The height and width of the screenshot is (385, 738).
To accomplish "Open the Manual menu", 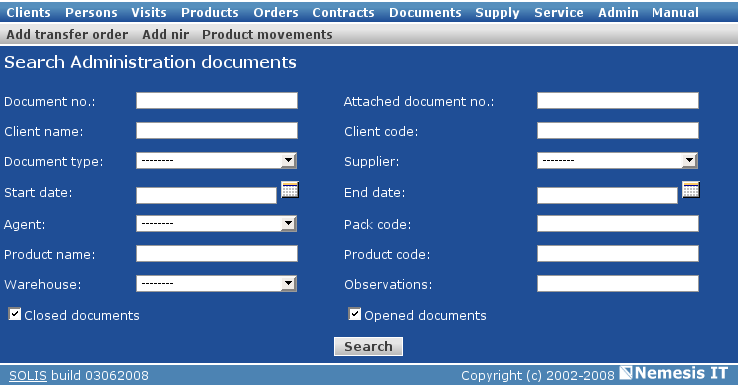I will tap(675, 12).
